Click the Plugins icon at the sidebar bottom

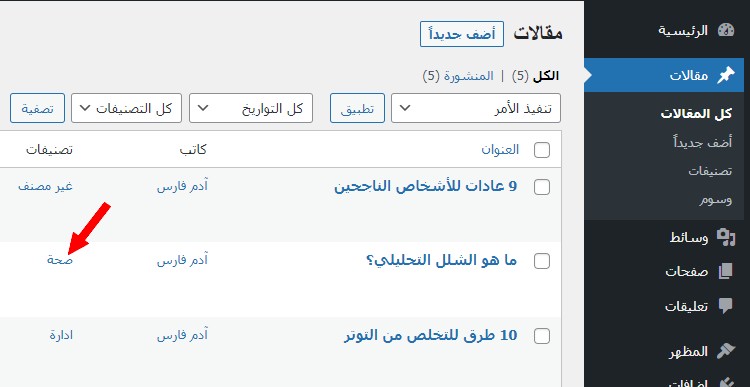point(726,382)
